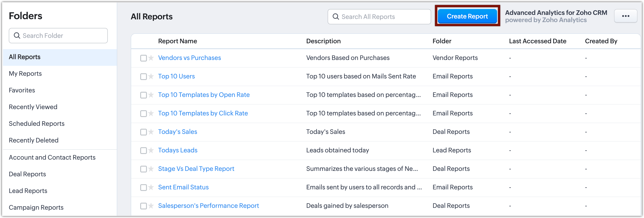
Task: Favorite the Salesperson's Performance Report star
Action: click(x=151, y=206)
